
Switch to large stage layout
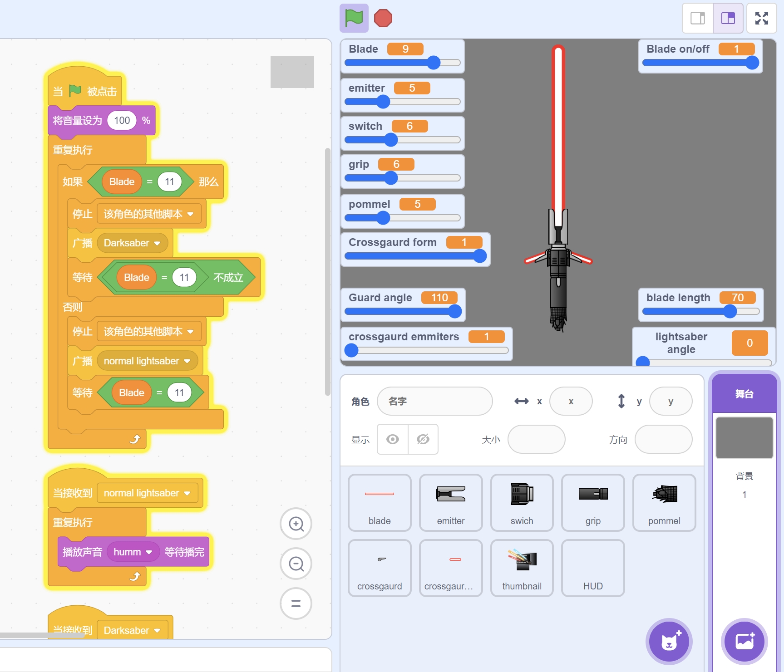pos(728,18)
